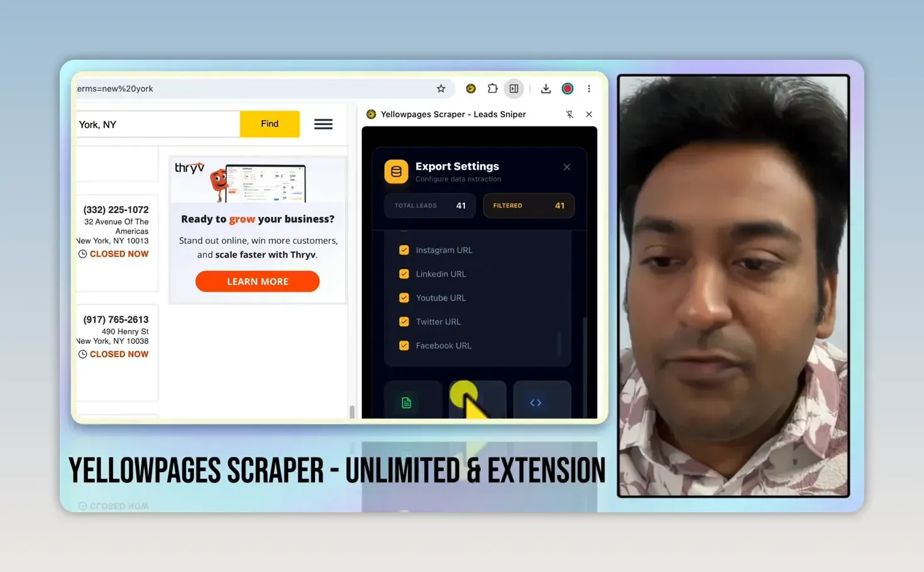The width and height of the screenshot is (924, 572).
Task: Click "Ready to grow your business?" ad headline
Action: tap(258, 219)
